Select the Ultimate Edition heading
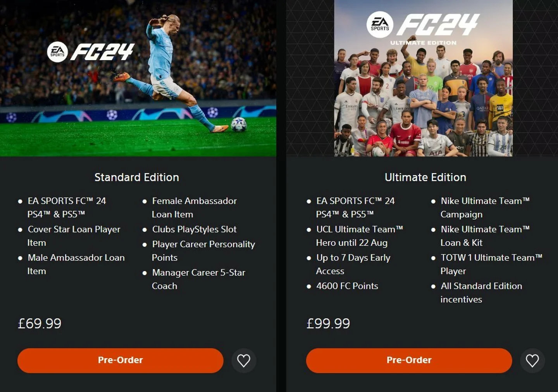The width and height of the screenshot is (558, 392). pos(425,177)
